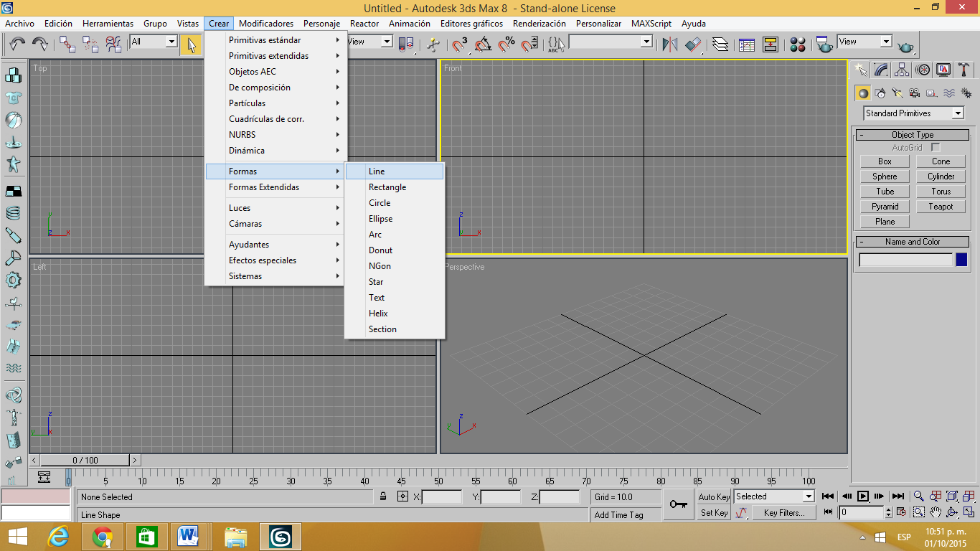Select the Shapes category icon

point(880,93)
